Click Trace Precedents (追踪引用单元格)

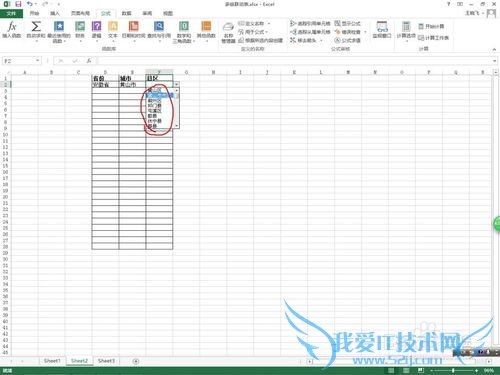(x=310, y=23)
